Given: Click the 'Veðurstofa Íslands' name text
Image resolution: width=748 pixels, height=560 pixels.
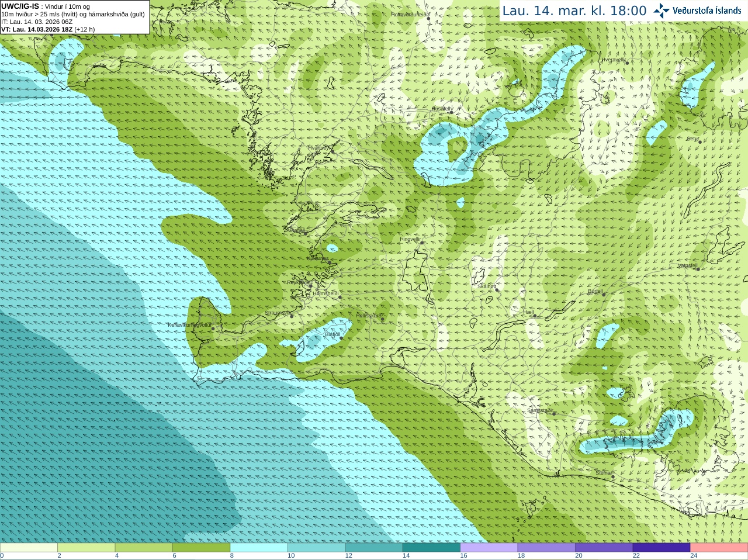Looking at the screenshot, I should click(707, 11).
